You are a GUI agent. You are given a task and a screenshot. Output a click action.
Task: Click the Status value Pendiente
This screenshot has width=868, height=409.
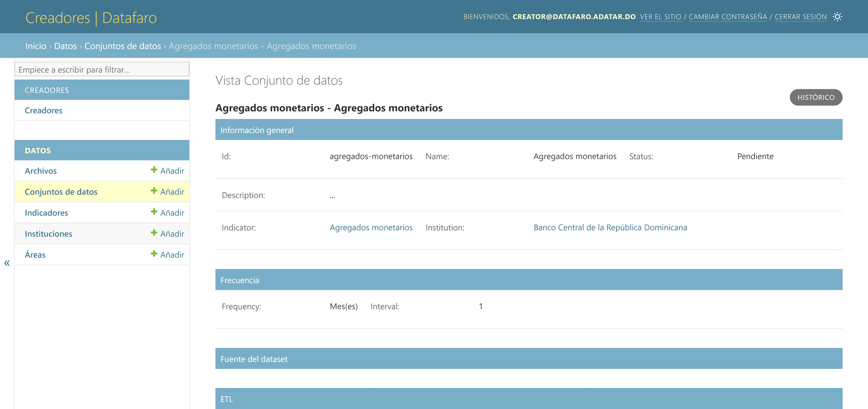pyautogui.click(x=755, y=156)
